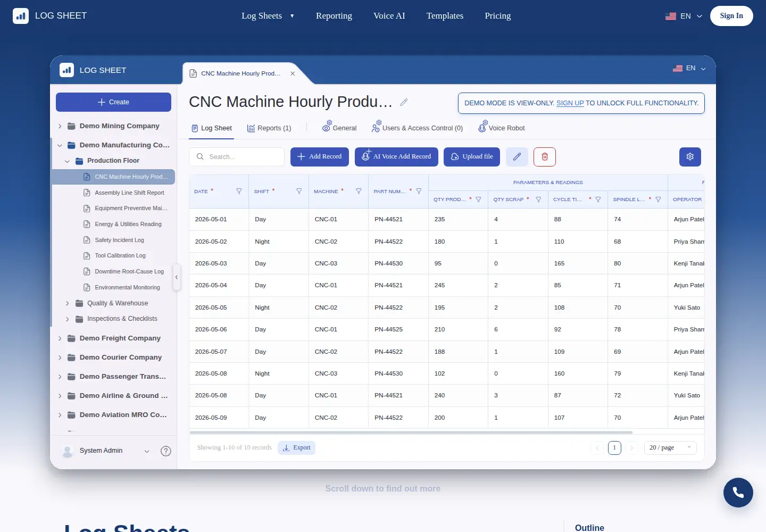
Task: Open the Log Sheets navigation menu
Action: point(268,16)
